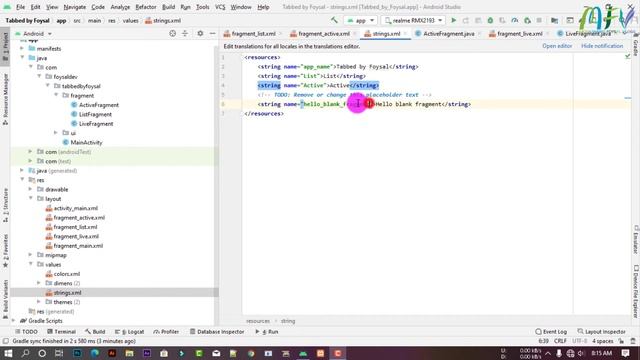Run the app with the green play button
This screenshot has width=640, height=360.
(453, 20)
